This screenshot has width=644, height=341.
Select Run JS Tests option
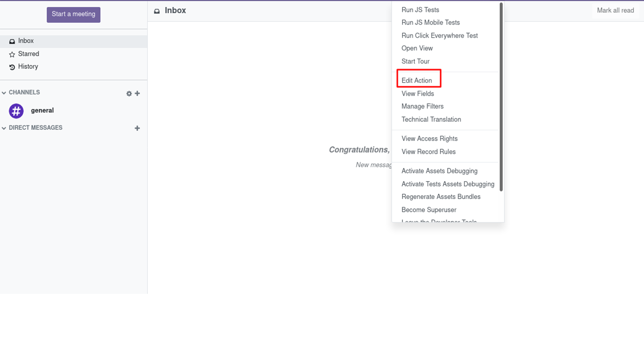click(420, 10)
